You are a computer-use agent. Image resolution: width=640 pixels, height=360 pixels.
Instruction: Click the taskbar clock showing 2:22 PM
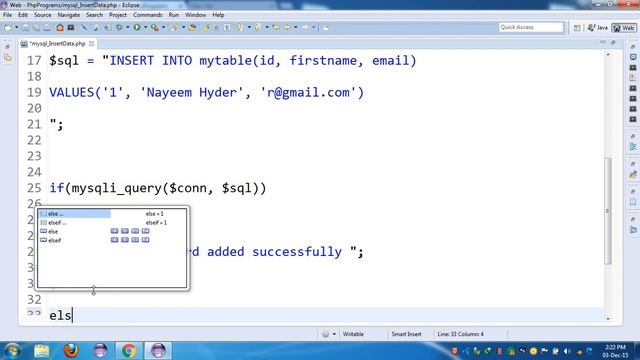point(616,351)
